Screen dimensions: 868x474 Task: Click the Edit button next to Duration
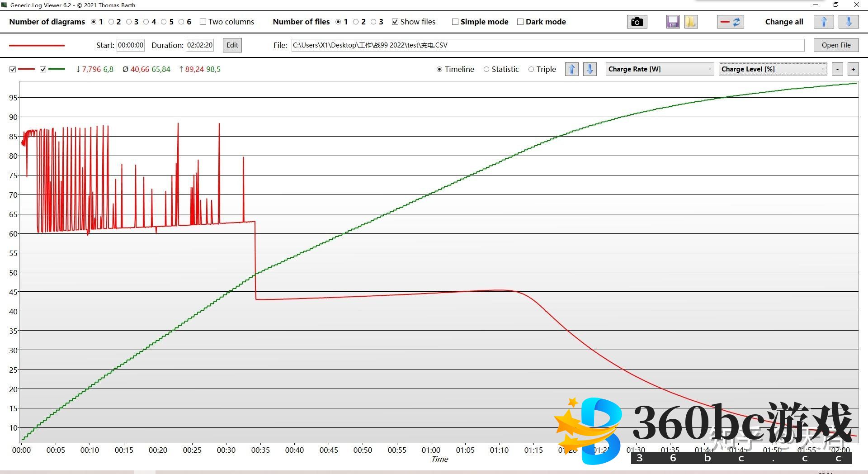coord(232,45)
